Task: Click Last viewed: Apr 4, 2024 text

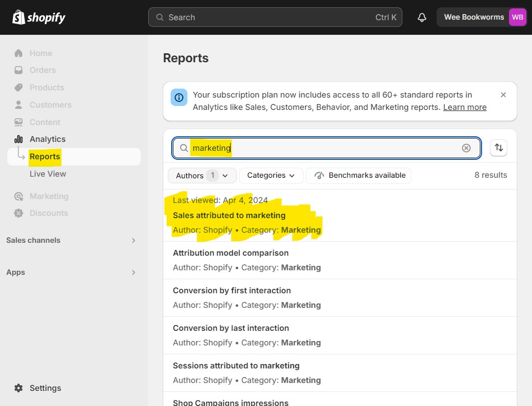Action: 220,200
